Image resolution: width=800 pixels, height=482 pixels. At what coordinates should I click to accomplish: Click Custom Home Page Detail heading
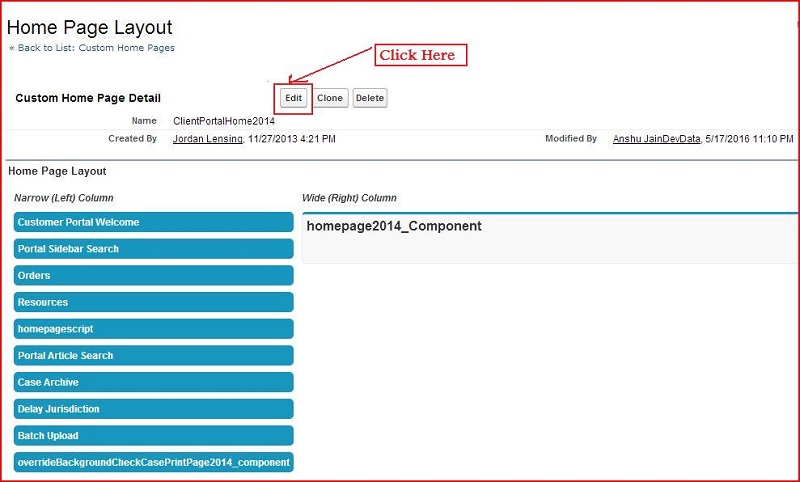[x=88, y=98]
